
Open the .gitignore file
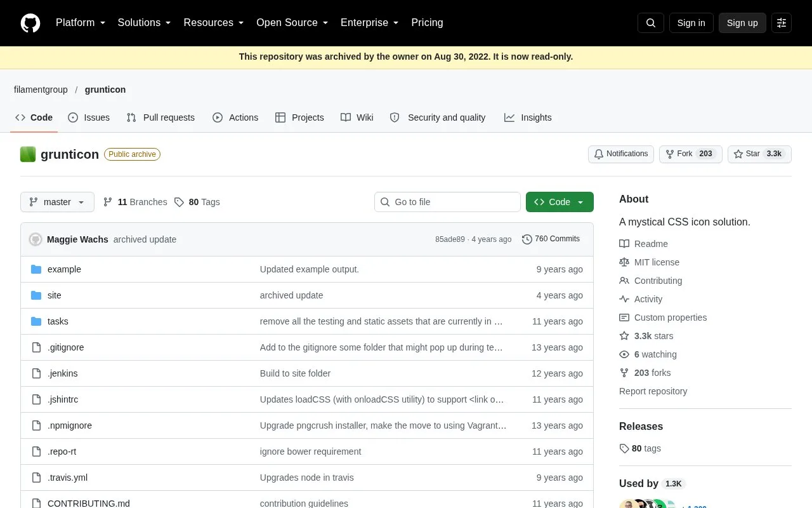coord(66,347)
